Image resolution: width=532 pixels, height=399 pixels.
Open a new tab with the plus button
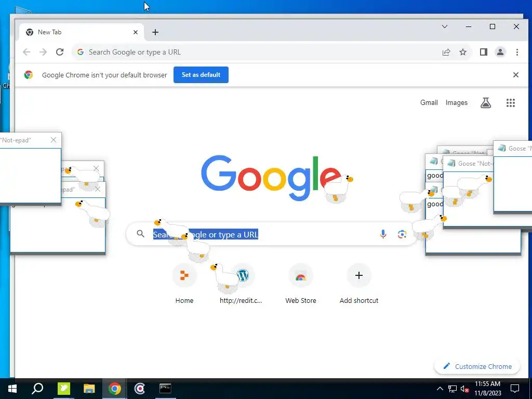[x=155, y=32]
